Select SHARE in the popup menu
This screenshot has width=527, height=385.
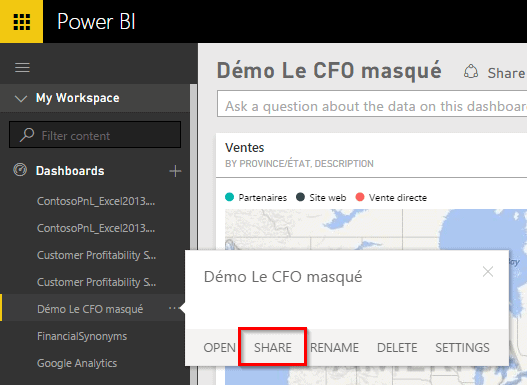click(x=273, y=347)
